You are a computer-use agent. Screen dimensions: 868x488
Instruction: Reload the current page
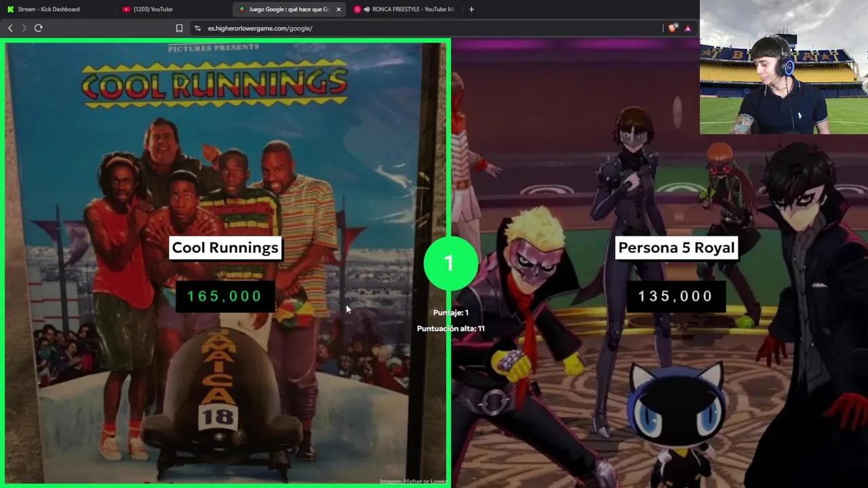[x=39, y=28]
